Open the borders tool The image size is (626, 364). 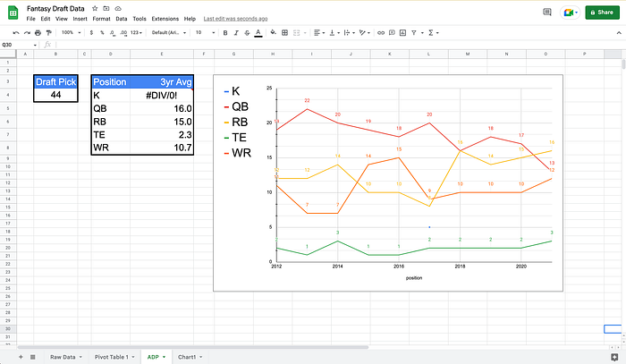pyautogui.click(x=284, y=33)
